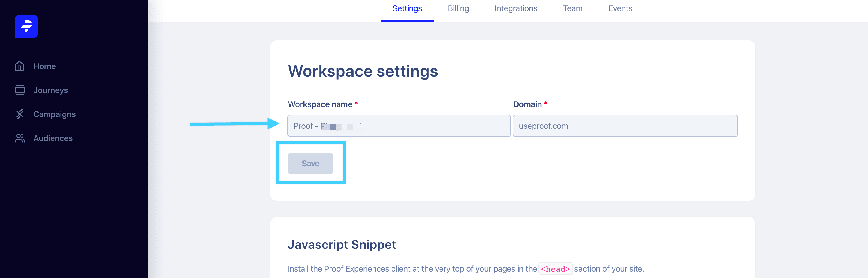Image resolution: width=868 pixels, height=278 pixels.
Task: Click the Home house icon
Action: [20, 66]
